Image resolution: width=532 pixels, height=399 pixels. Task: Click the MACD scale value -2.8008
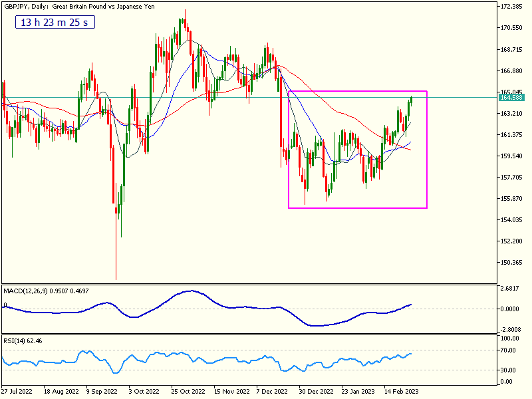coord(511,329)
